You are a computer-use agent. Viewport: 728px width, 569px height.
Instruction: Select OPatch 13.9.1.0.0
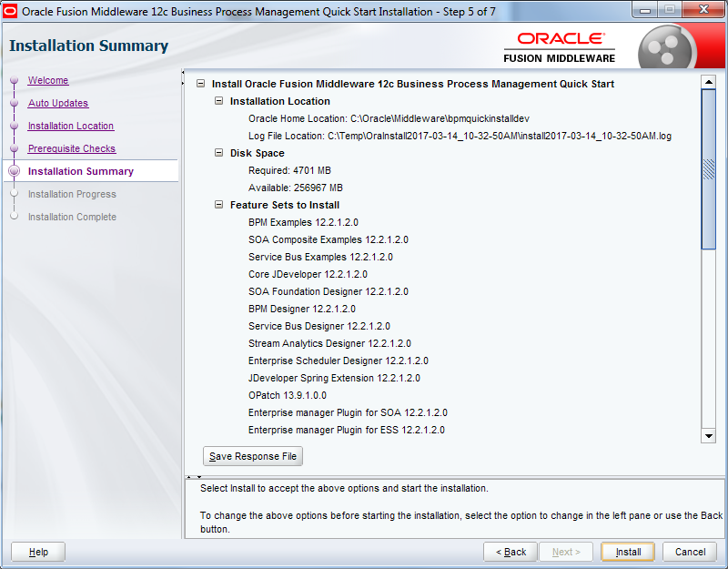point(288,395)
